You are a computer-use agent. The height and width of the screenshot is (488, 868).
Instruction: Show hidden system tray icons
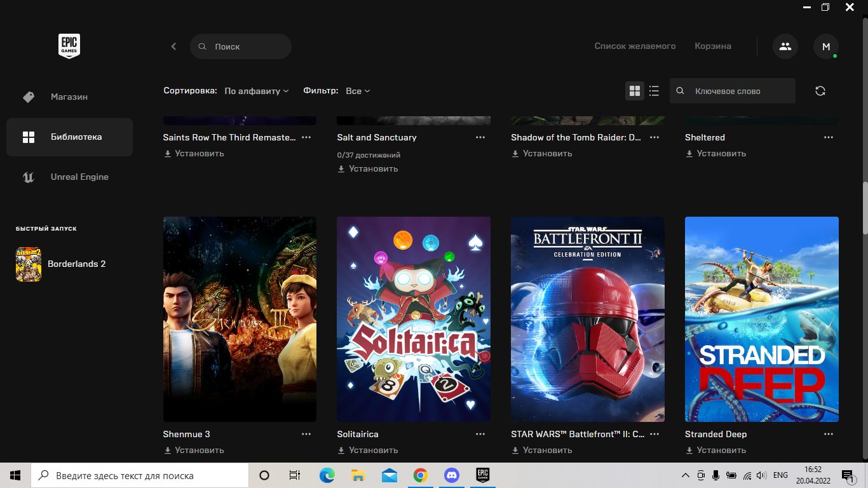point(685,475)
